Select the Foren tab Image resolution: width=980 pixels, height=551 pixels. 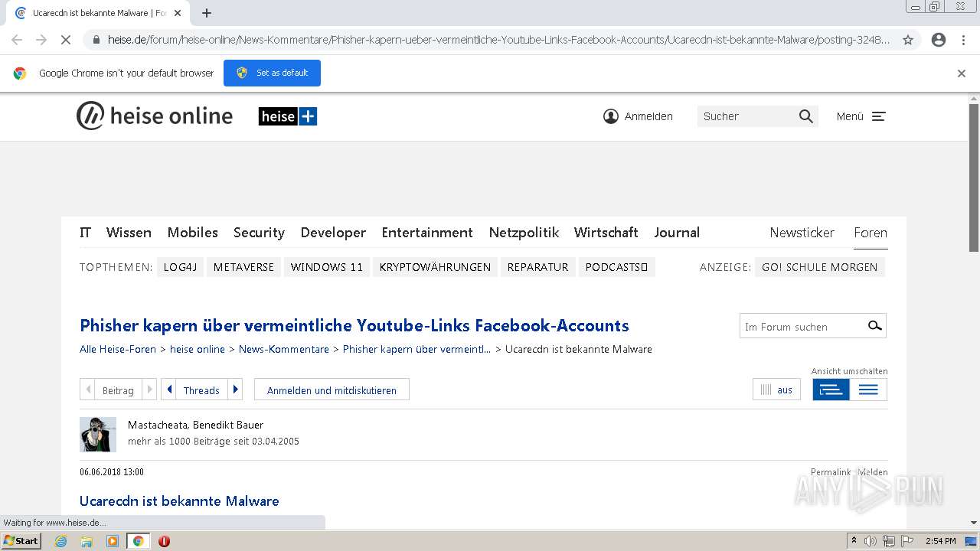(x=871, y=233)
